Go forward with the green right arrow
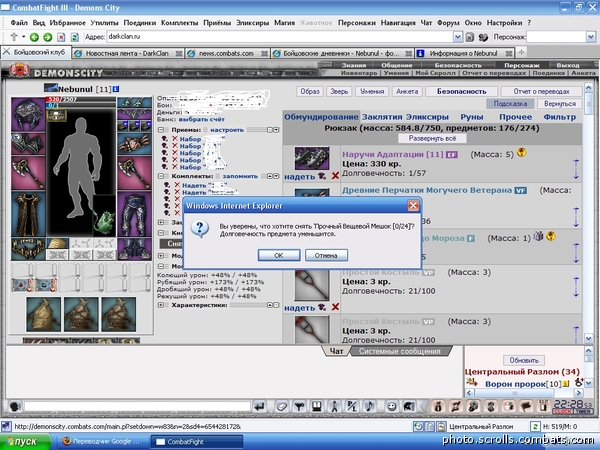 click(x=47, y=37)
